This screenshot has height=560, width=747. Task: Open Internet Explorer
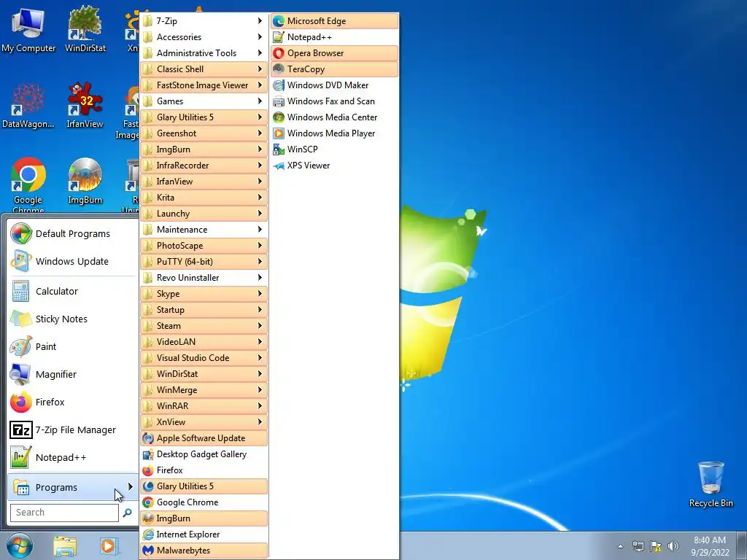[204, 534]
